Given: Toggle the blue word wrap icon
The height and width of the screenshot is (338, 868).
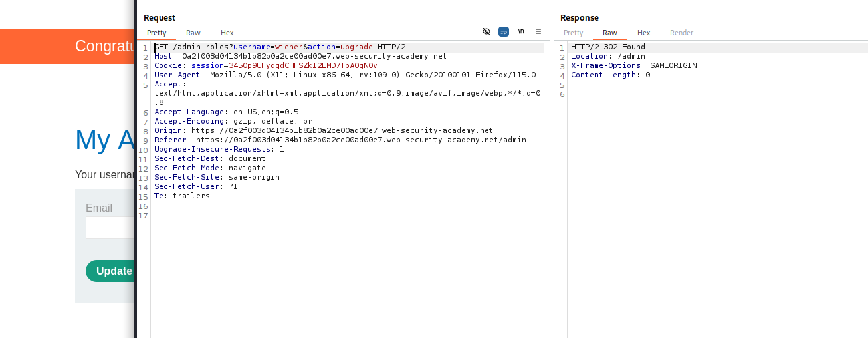Looking at the screenshot, I should tap(504, 31).
